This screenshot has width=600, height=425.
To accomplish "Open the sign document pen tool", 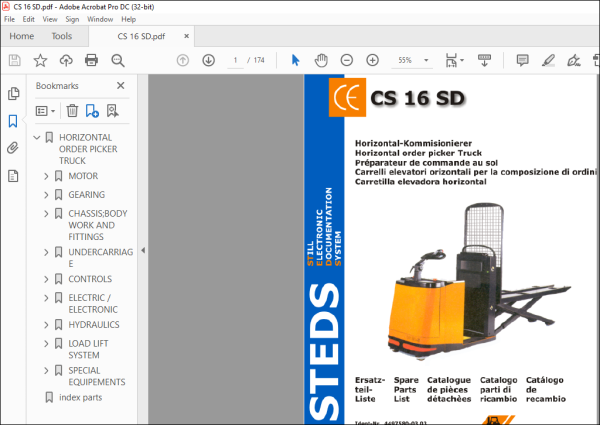I will [574, 60].
